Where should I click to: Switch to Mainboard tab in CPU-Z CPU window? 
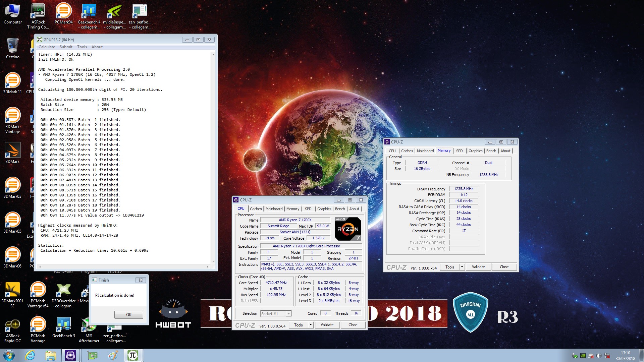(x=274, y=209)
